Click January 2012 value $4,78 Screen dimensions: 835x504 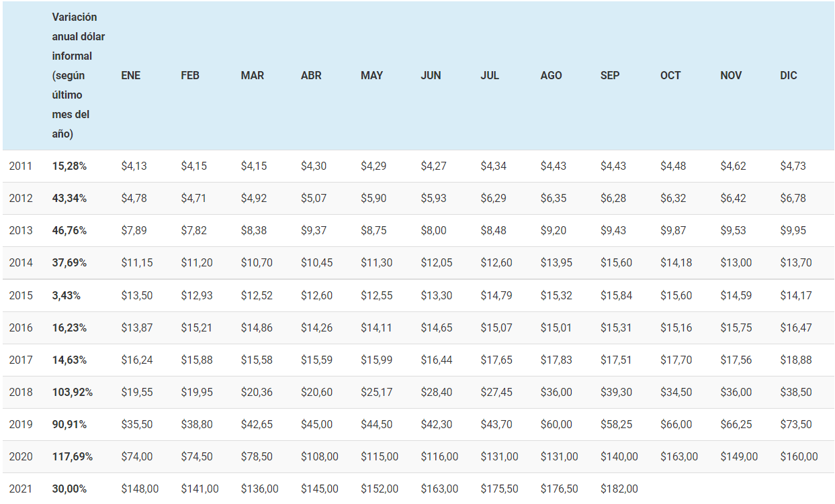[x=134, y=198]
